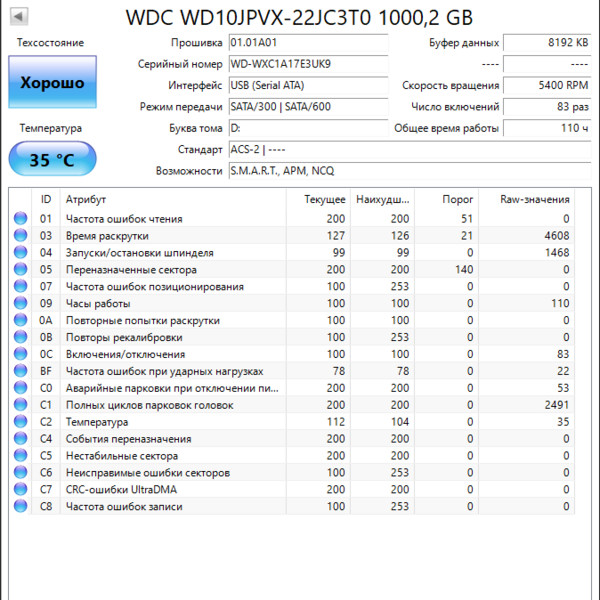Select the SATA/300 | SATA/600 transfer mode field
Image resolution: width=600 pixels, height=600 pixels.
tap(308, 107)
